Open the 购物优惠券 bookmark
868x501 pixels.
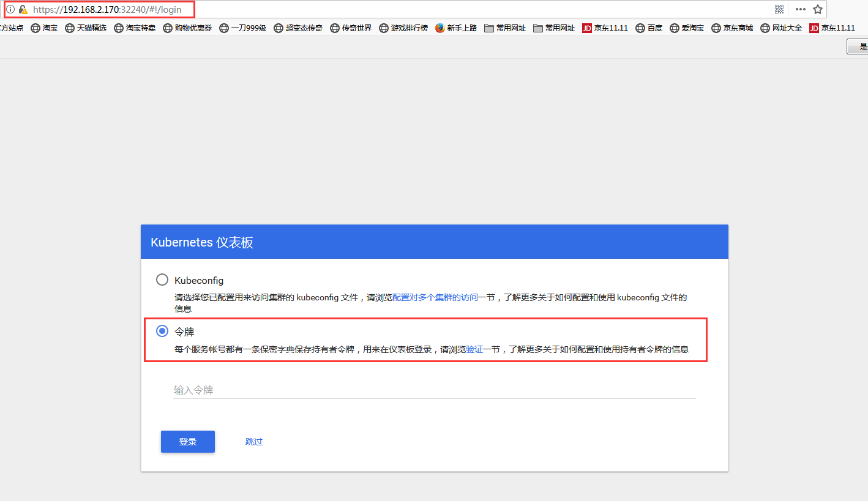(x=187, y=28)
